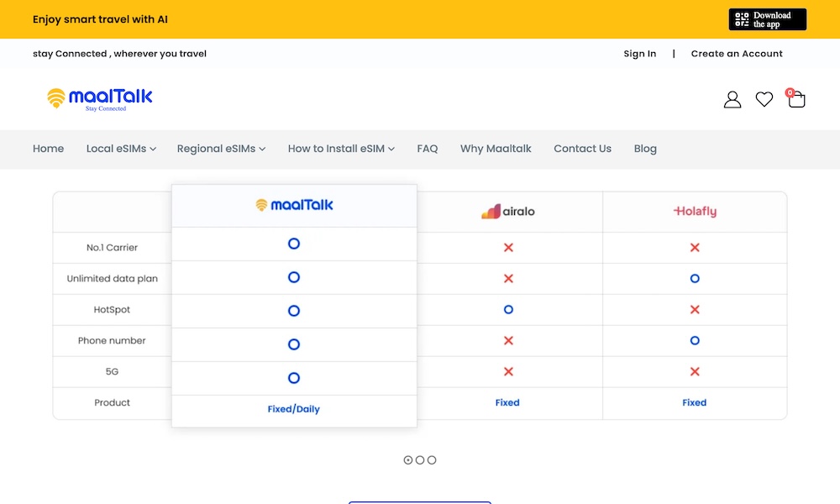
Task: Click the Sign In link
Action: 639,54
